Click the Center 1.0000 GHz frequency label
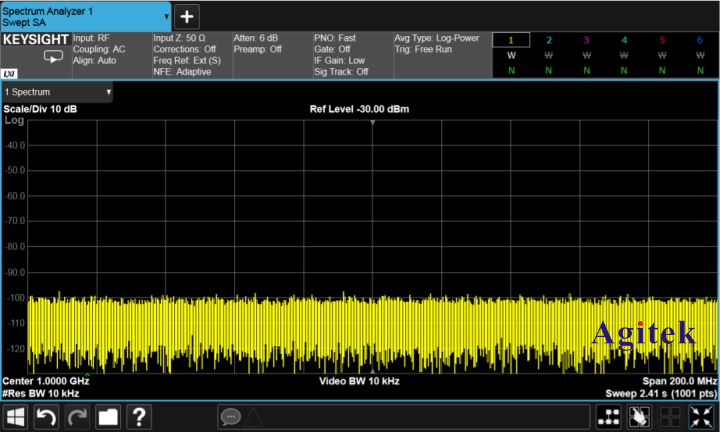This screenshot has width=720, height=432. (x=46, y=382)
